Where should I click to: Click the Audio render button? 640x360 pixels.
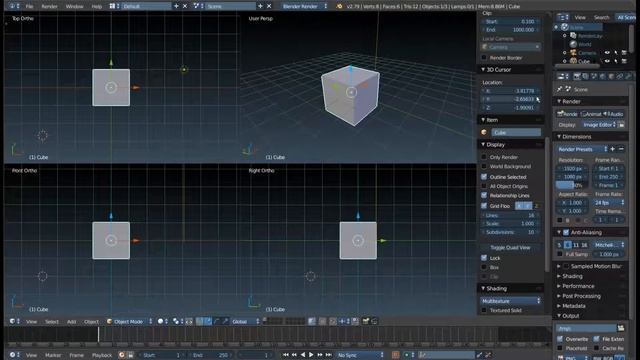(613, 114)
